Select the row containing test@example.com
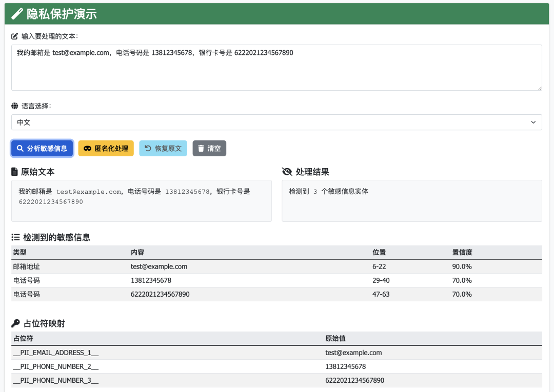 [159, 266]
